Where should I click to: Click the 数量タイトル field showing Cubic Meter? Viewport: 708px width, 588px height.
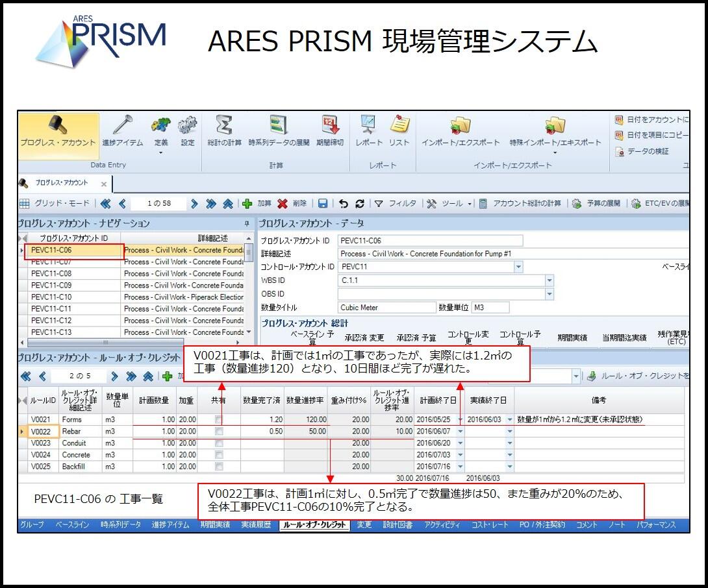(x=387, y=308)
